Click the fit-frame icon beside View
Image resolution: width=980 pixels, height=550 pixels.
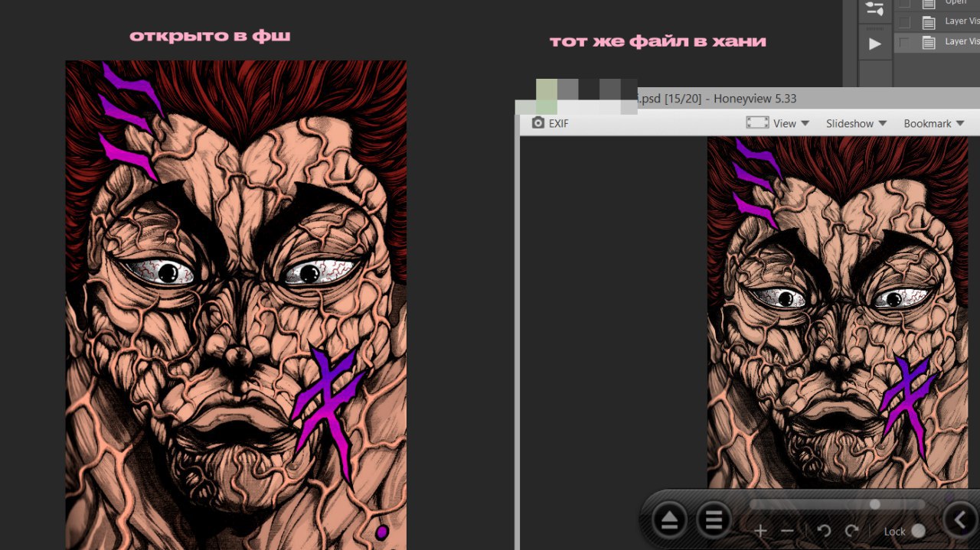[x=757, y=123]
